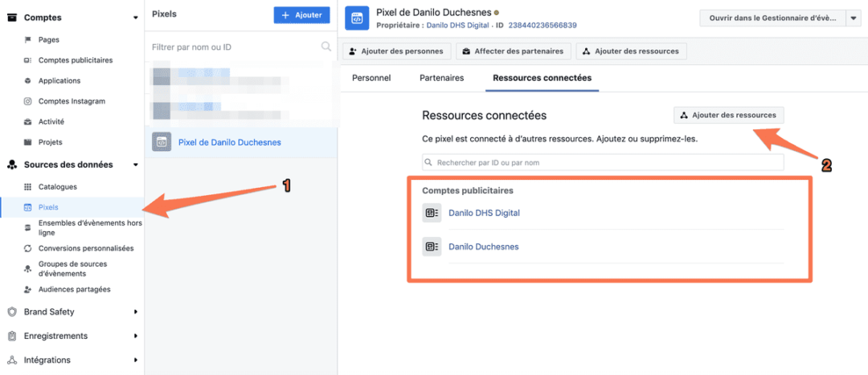
Task: Expand the Intégrations section
Action: tap(135, 360)
